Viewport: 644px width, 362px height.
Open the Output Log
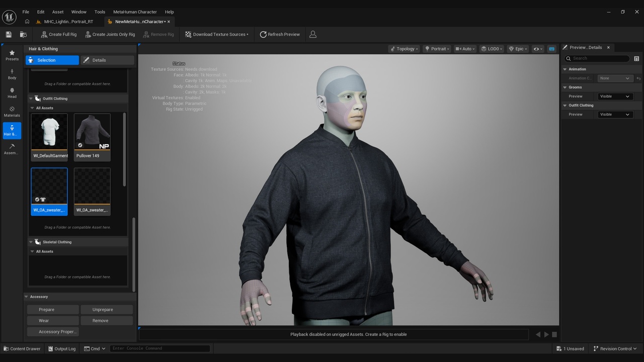coord(62,348)
